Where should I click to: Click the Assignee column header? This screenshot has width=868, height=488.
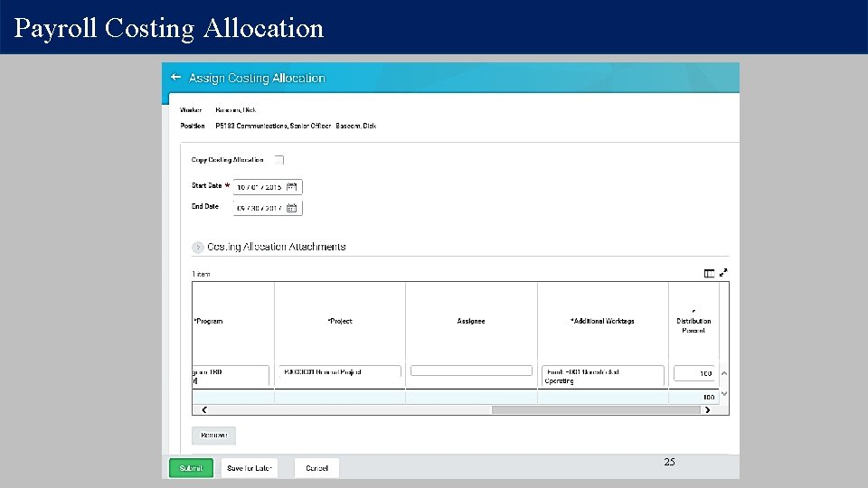pos(471,321)
